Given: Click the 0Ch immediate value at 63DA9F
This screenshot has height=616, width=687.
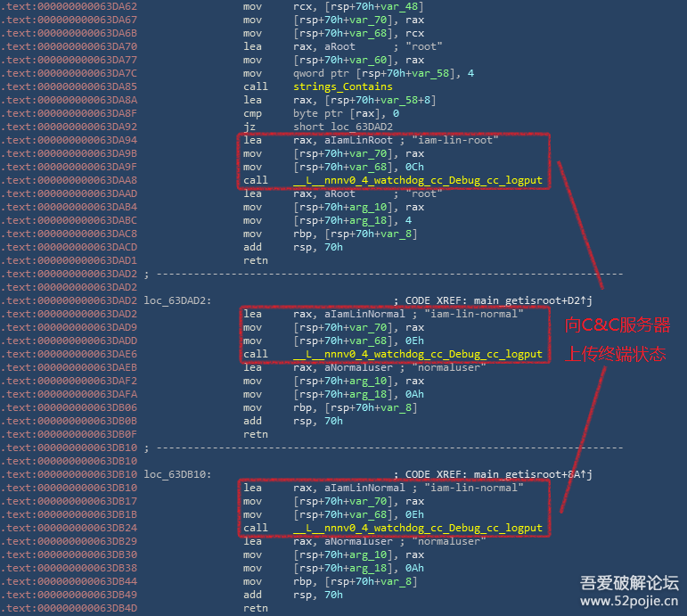Looking at the screenshot, I should click(x=414, y=167).
